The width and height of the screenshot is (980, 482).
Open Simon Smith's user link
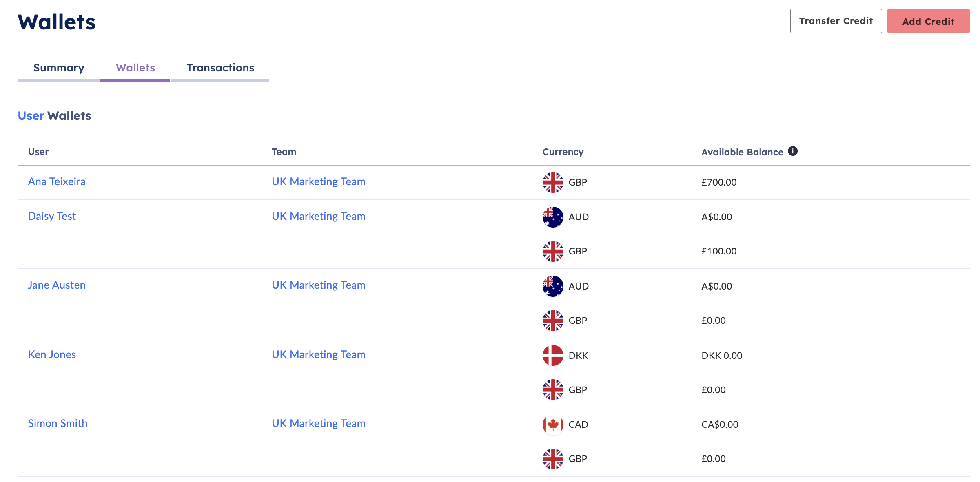(x=58, y=423)
